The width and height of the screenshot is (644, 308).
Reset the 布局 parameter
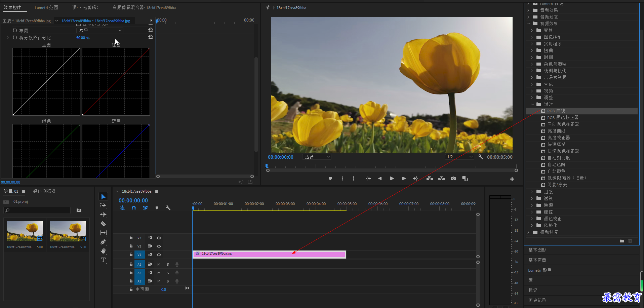pos(151,30)
